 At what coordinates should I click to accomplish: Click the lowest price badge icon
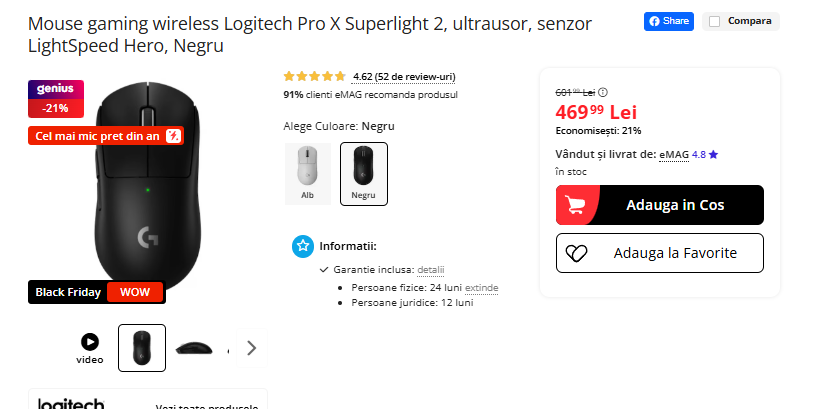173,136
